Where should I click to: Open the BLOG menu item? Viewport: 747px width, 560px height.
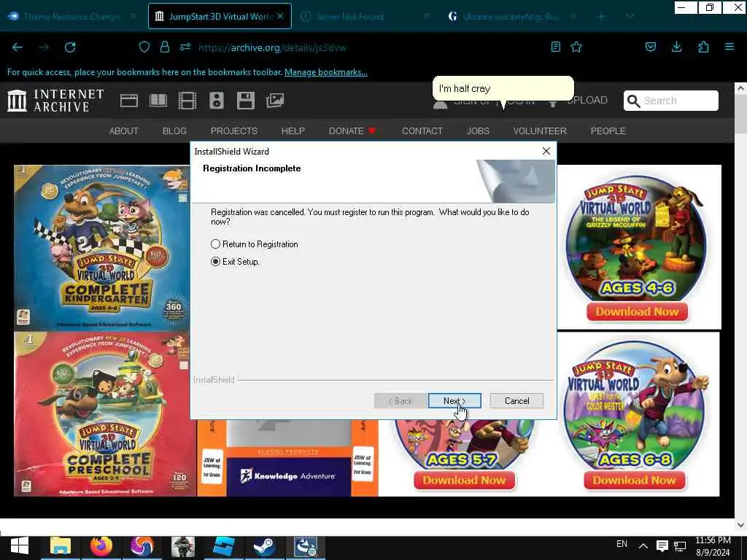pos(174,131)
